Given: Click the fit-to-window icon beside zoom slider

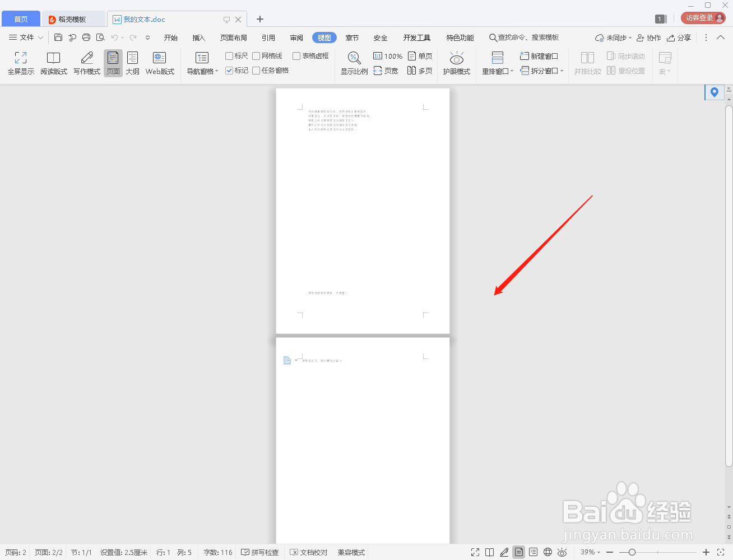Looking at the screenshot, I should pyautogui.click(x=721, y=552).
